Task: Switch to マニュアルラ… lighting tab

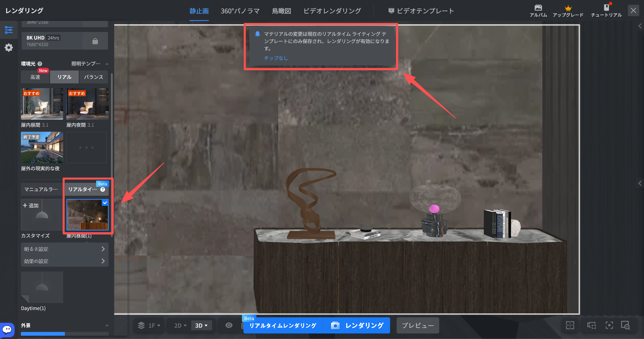Action: tap(41, 189)
